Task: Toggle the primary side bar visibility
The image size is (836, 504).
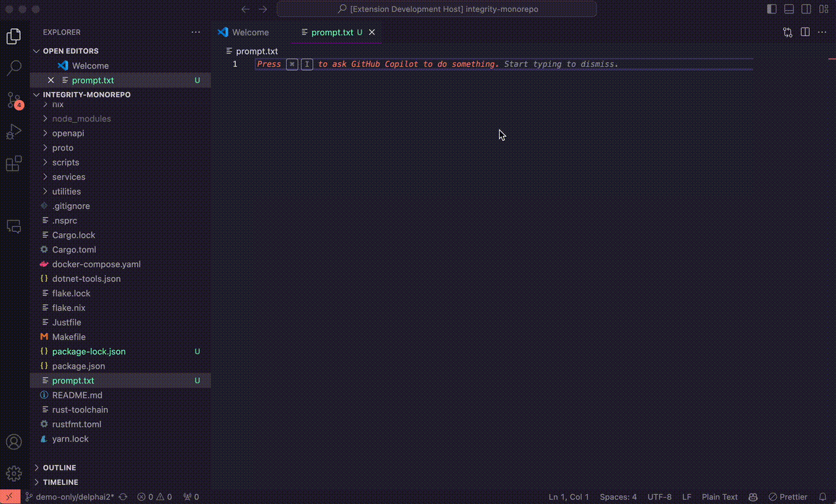Action: pyautogui.click(x=771, y=9)
